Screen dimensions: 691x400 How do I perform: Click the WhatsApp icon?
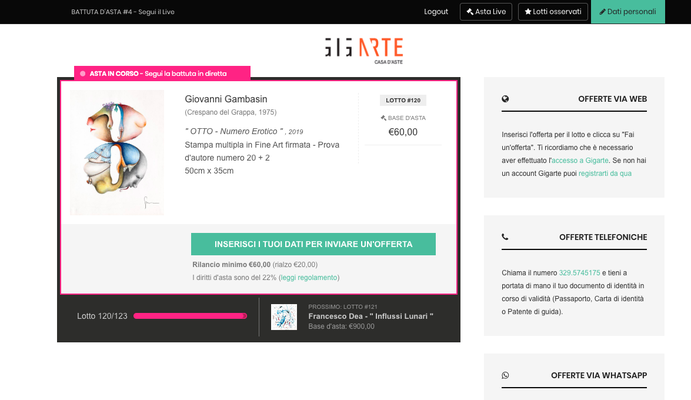[505, 375]
